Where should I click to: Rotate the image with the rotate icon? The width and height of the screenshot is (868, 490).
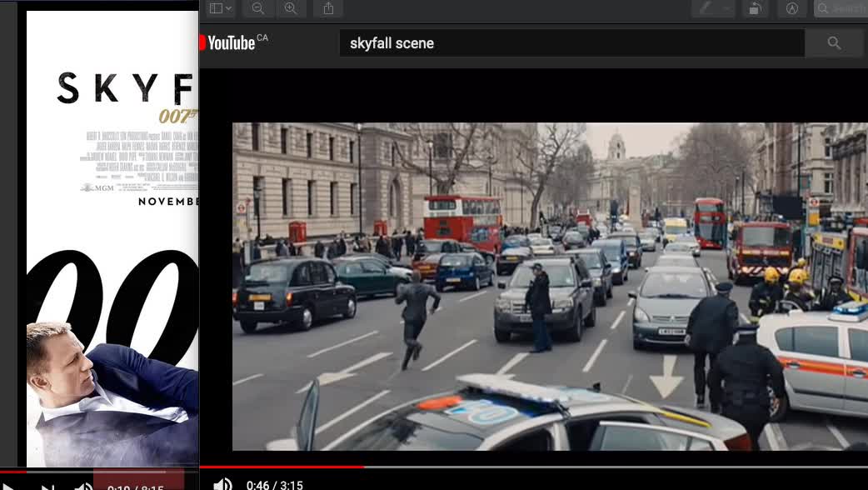coord(755,8)
